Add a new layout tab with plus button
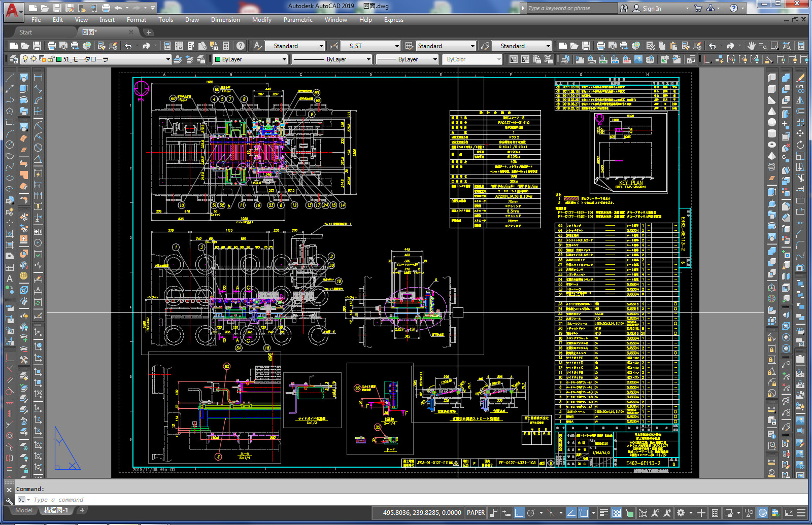The height and width of the screenshot is (525, 812). click(82, 510)
